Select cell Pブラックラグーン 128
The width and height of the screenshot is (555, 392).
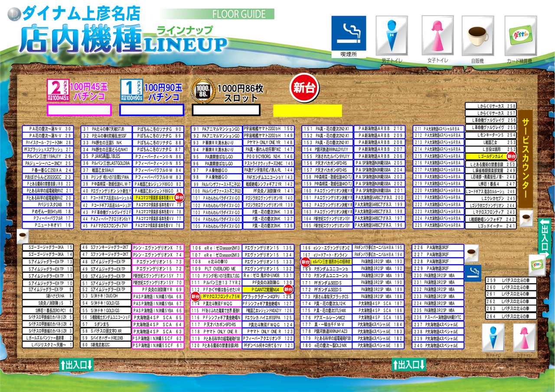pos(268,297)
